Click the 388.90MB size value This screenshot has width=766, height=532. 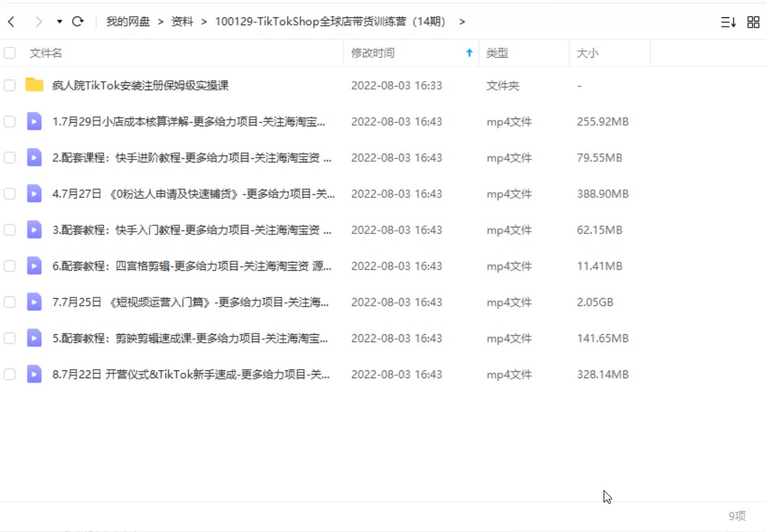602,194
